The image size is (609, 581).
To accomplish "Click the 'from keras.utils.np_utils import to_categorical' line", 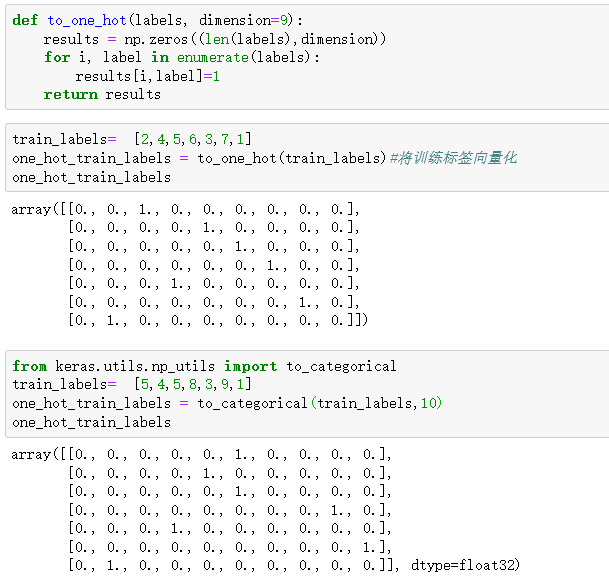I will [x=204, y=366].
